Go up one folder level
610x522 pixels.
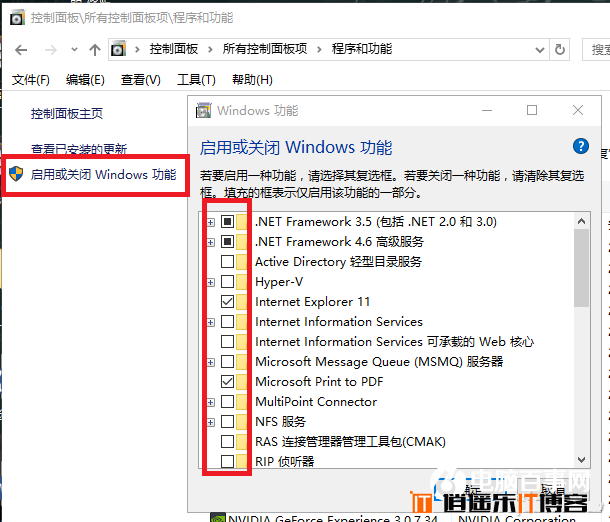coord(95,50)
